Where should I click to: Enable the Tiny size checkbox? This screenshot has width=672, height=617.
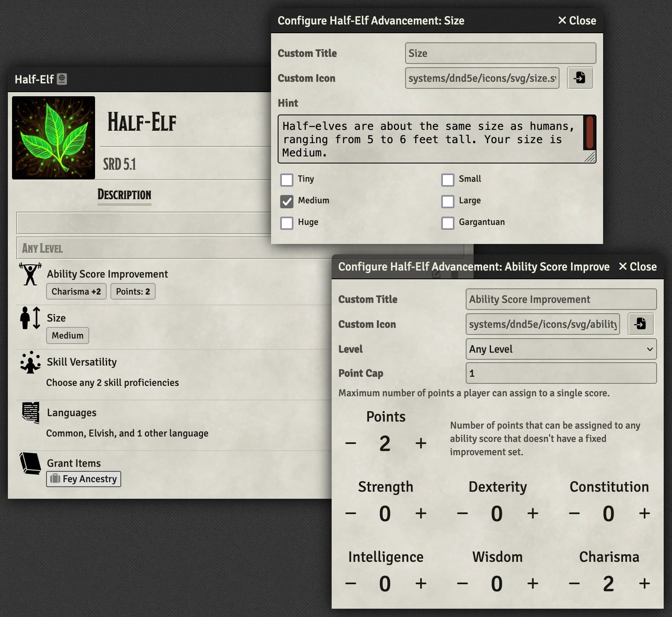pyautogui.click(x=287, y=180)
